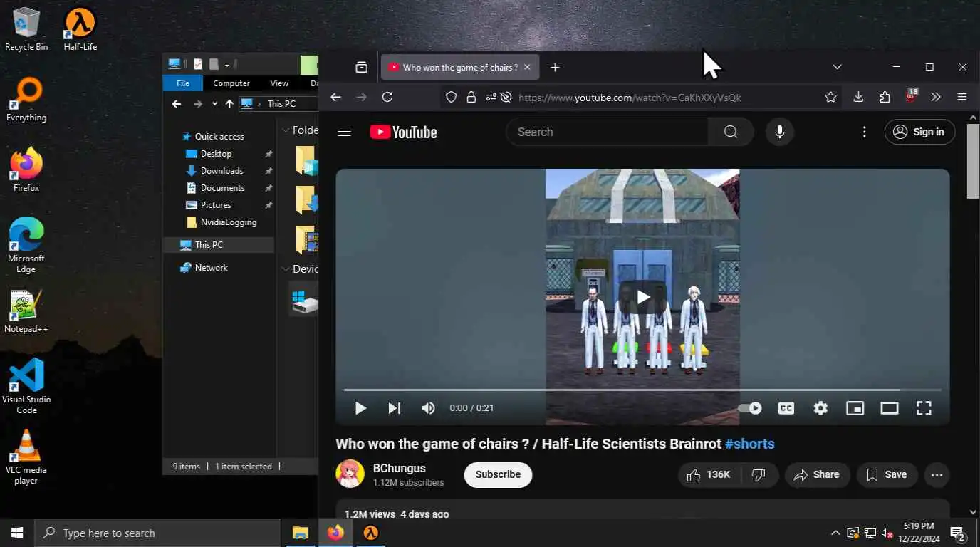Open the extension icon with 18 badge

coord(911,96)
